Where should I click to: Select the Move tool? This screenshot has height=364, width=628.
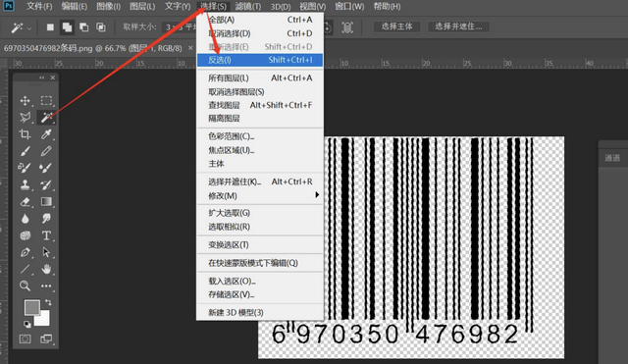(x=25, y=100)
